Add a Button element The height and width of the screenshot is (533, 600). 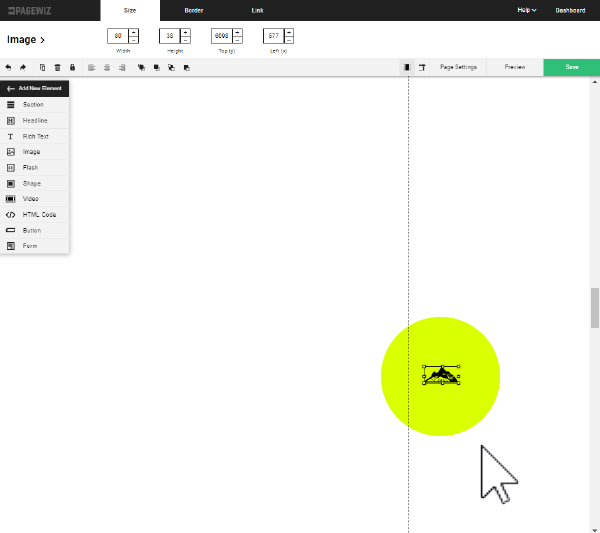pyautogui.click(x=34, y=230)
